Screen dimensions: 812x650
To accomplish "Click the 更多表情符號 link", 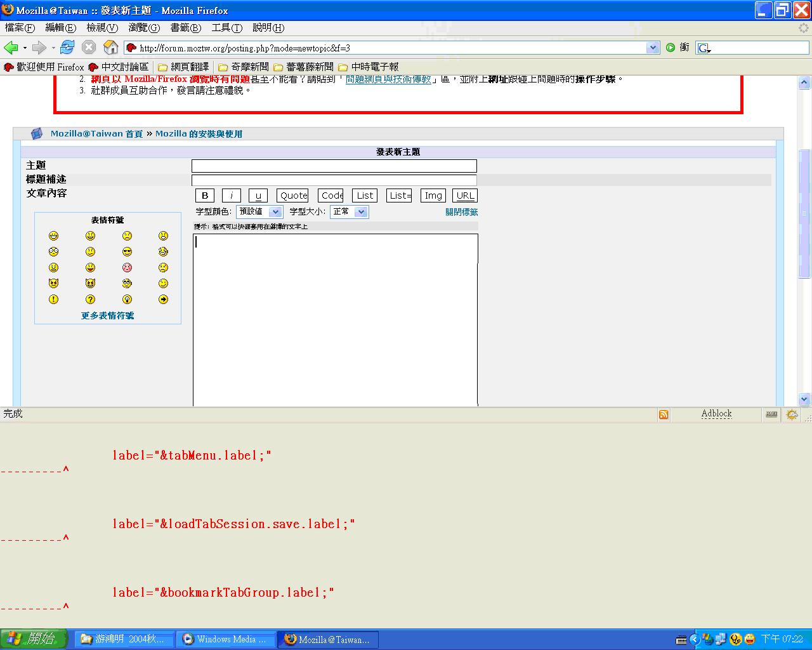I will [107, 315].
